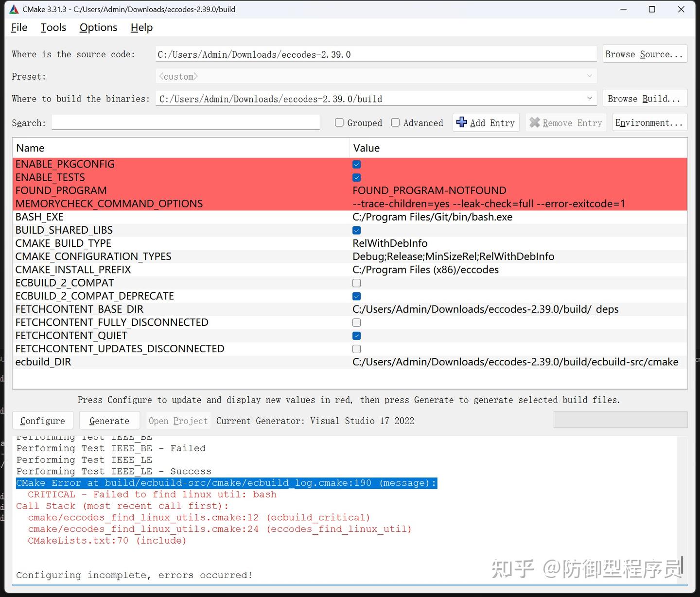The width and height of the screenshot is (700, 597).
Task: Click the Configure button
Action: (42, 421)
